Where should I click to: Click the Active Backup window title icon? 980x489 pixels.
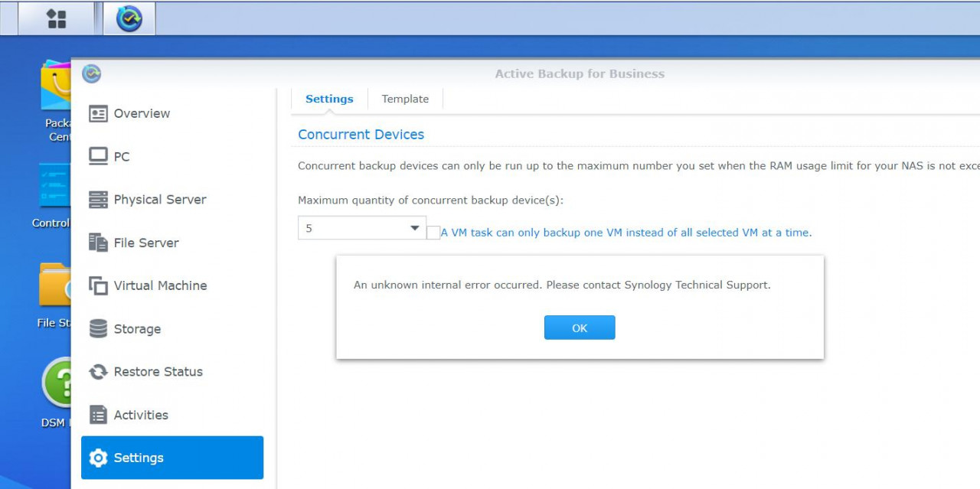point(92,73)
